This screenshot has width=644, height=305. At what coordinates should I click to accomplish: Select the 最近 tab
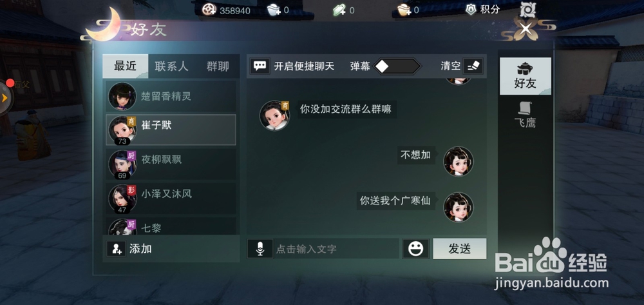coord(126,66)
